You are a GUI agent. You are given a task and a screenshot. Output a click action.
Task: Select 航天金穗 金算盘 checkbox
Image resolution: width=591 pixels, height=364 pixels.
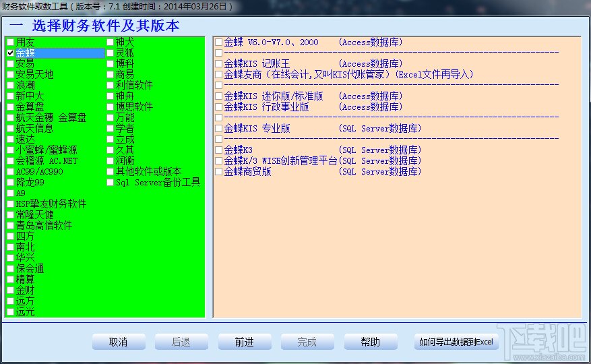pos(11,118)
